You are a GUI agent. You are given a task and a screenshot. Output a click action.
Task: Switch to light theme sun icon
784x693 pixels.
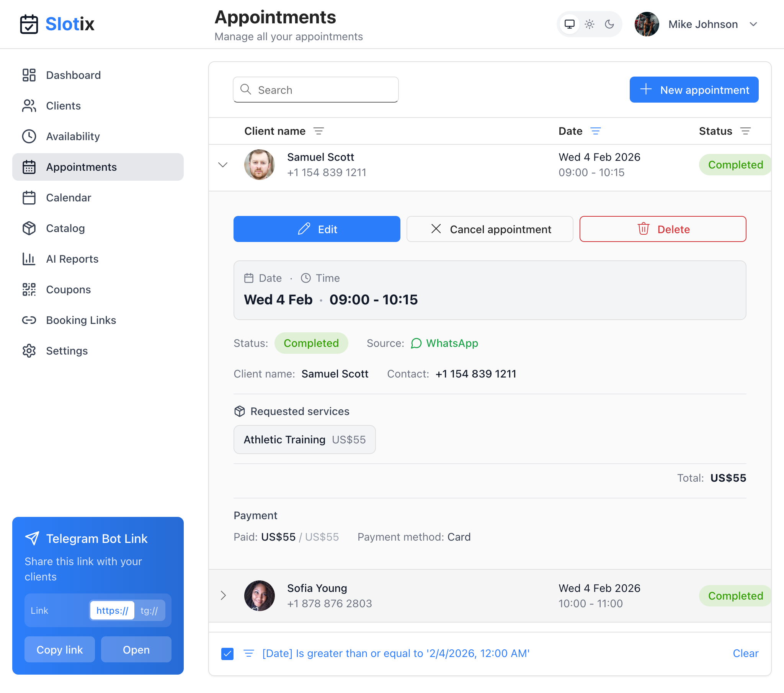589,24
